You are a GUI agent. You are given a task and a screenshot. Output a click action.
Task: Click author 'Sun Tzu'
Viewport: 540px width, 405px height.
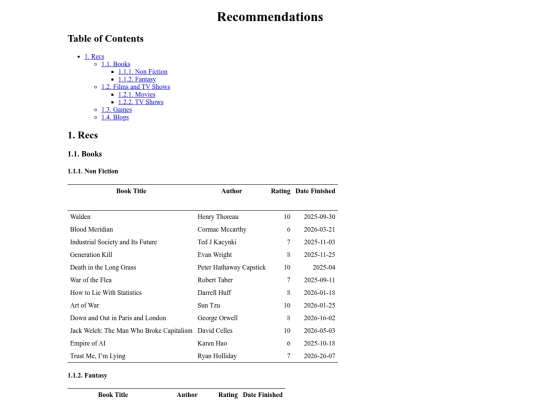(209, 305)
